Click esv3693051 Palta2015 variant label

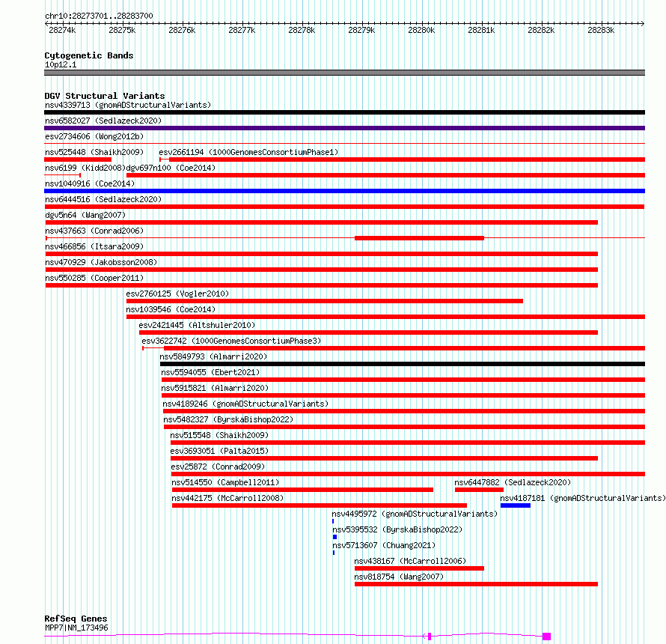coord(219,451)
